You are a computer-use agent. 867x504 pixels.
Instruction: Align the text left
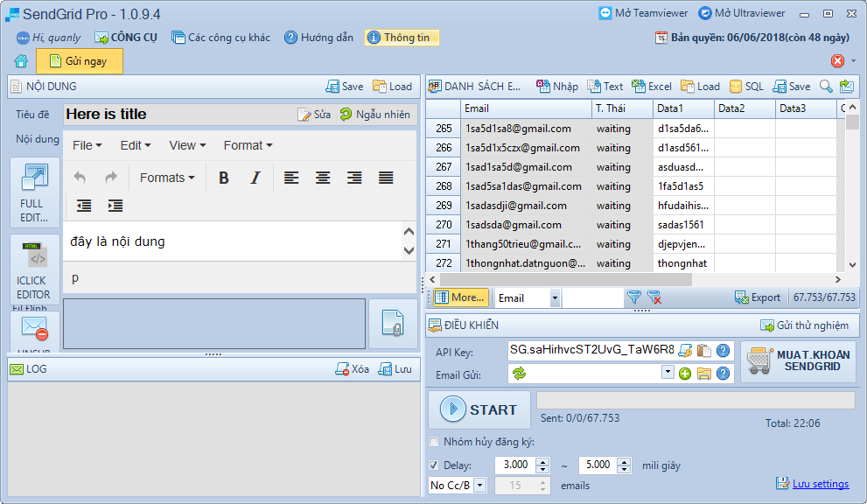(x=291, y=178)
